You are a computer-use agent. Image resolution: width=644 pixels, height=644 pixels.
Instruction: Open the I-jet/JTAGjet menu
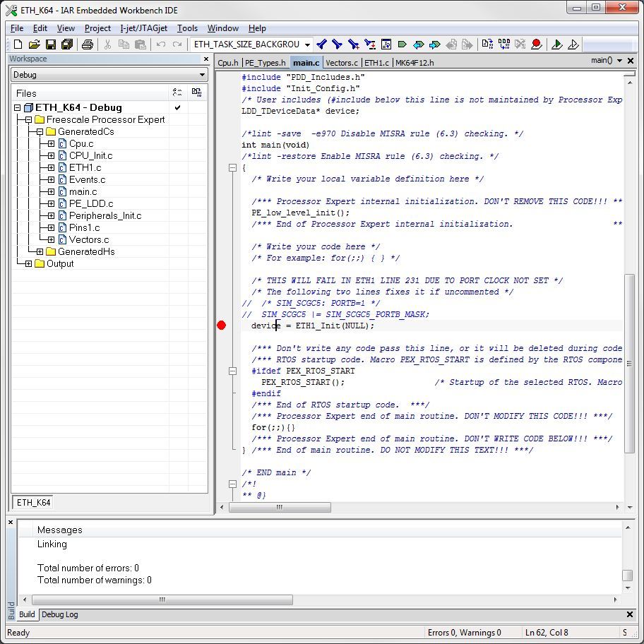[144, 28]
